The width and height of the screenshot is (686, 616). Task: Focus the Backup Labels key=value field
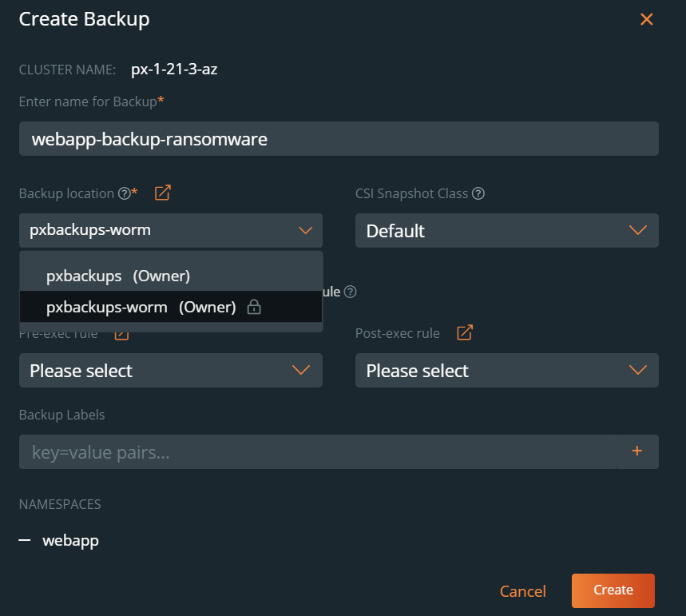(x=318, y=452)
